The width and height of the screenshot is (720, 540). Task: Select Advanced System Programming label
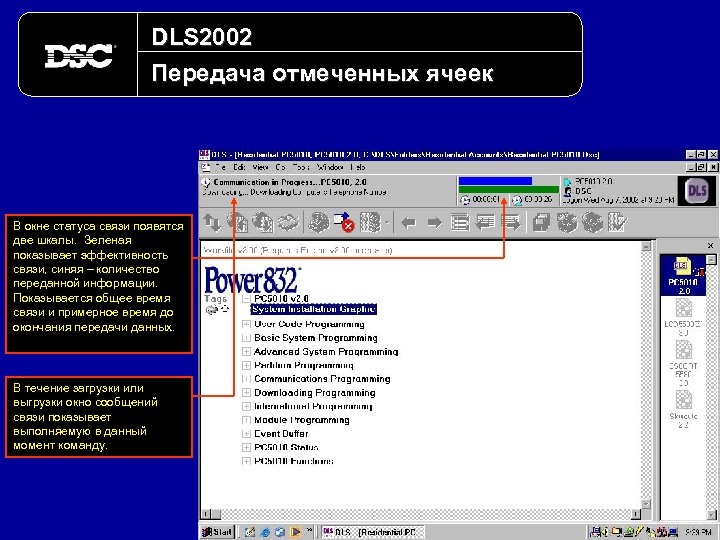326,352
